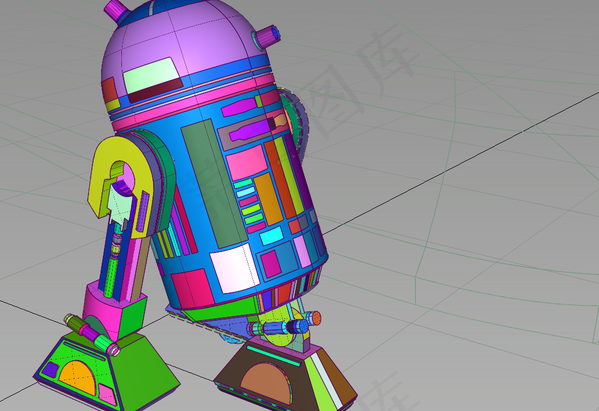Select the brown half-circle on right foot
This screenshot has width=599, height=411.
[267, 383]
